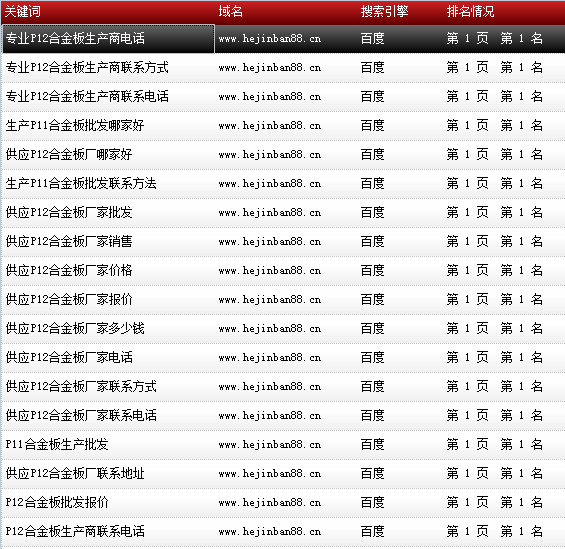The height and width of the screenshot is (549, 565).
Task: Select keyword 供应P12合金板厂哪家好
Action: pyautogui.click(x=69, y=155)
